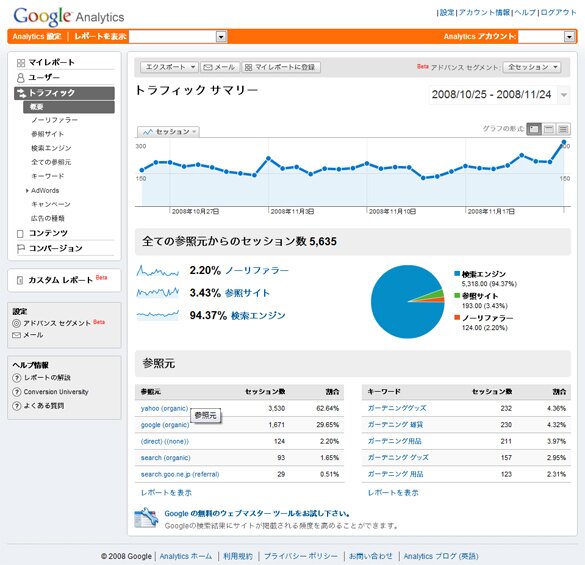Click the ログアウト link
Image resolution: width=585 pixels, height=565 pixels.
559,13
